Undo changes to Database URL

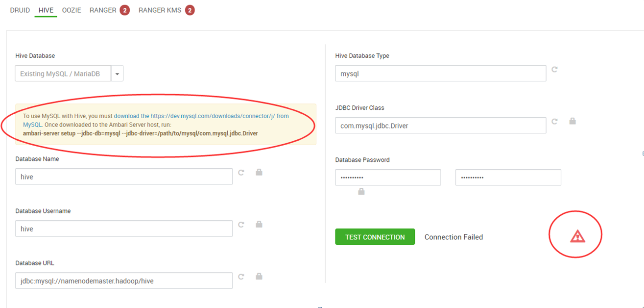(241, 277)
